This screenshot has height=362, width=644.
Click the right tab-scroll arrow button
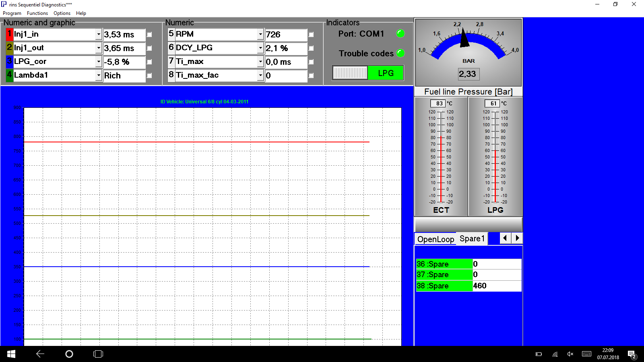click(517, 238)
